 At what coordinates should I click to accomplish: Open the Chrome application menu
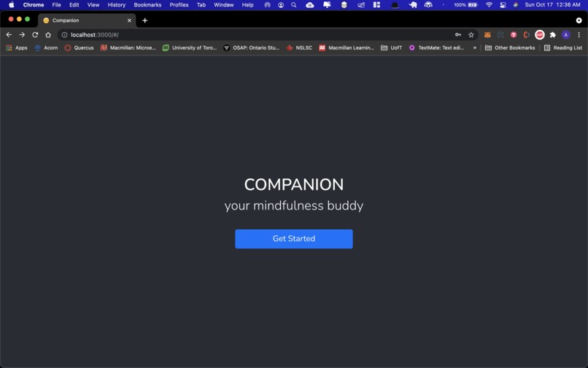[x=34, y=5]
